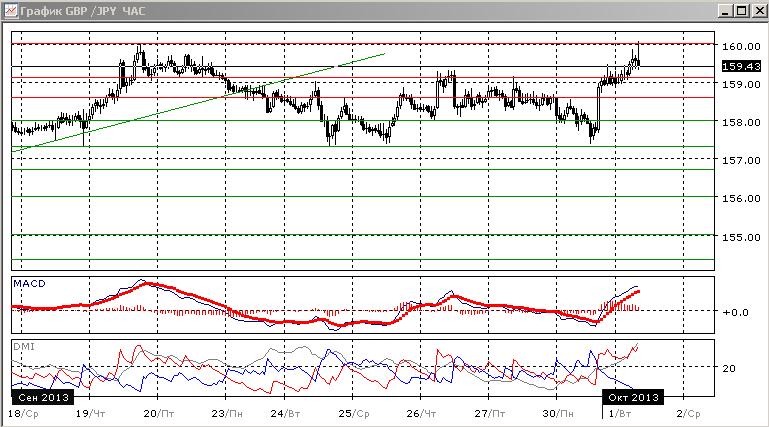Image resolution: width=769 pixels, height=427 pixels.
Task: Select the green rising trend line
Action: click(x=198, y=102)
